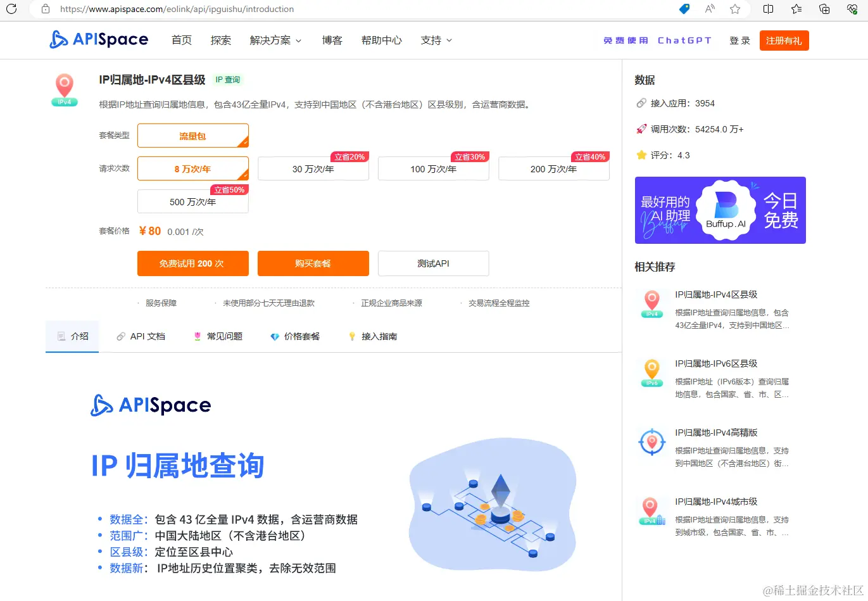The image size is (868, 601).
Task: Open IP归属地-IPv4城市级 recommendation title
Action: click(716, 502)
